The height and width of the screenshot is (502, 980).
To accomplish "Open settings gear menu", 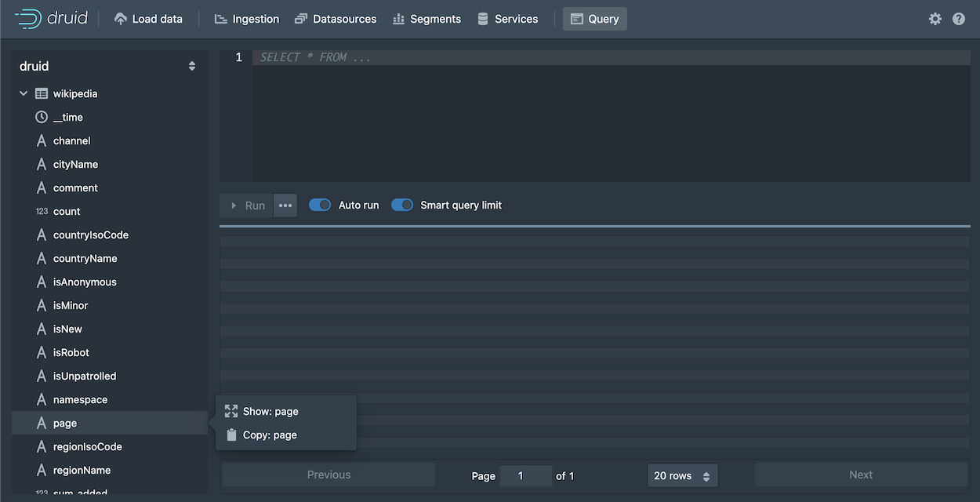I will pyautogui.click(x=935, y=19).
